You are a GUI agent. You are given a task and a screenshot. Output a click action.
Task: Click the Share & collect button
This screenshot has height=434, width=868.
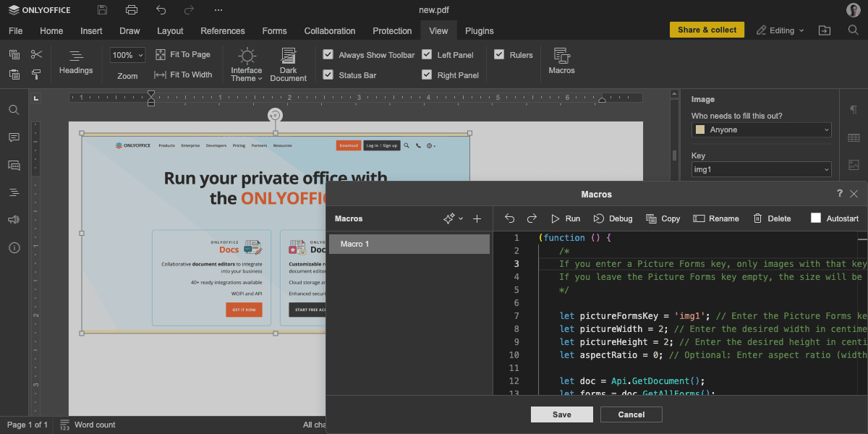[707, 30]
